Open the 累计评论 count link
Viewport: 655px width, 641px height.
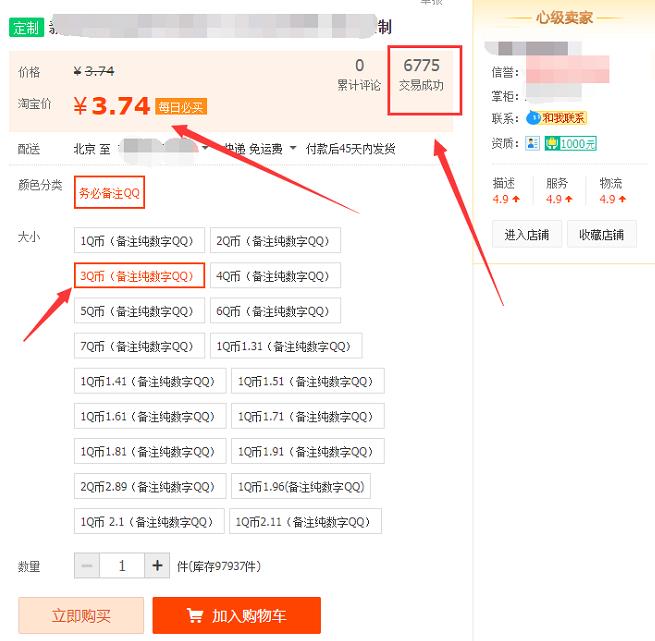click(x=359, y=75)
